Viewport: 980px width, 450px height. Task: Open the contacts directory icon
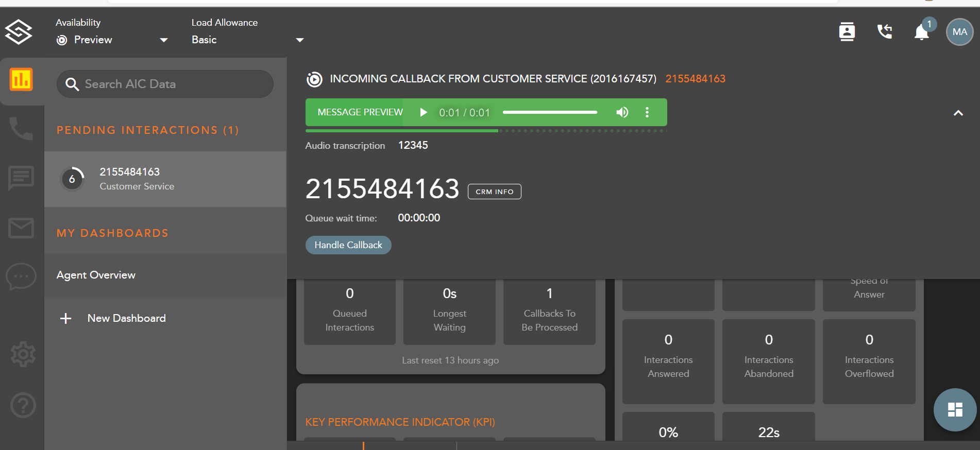[x=847, y=32]
